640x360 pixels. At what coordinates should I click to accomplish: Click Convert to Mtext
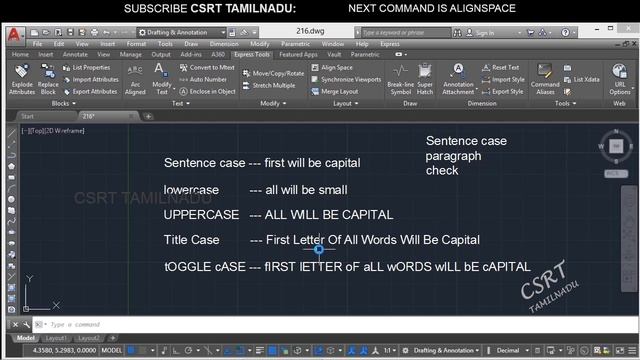click(207, 67)
